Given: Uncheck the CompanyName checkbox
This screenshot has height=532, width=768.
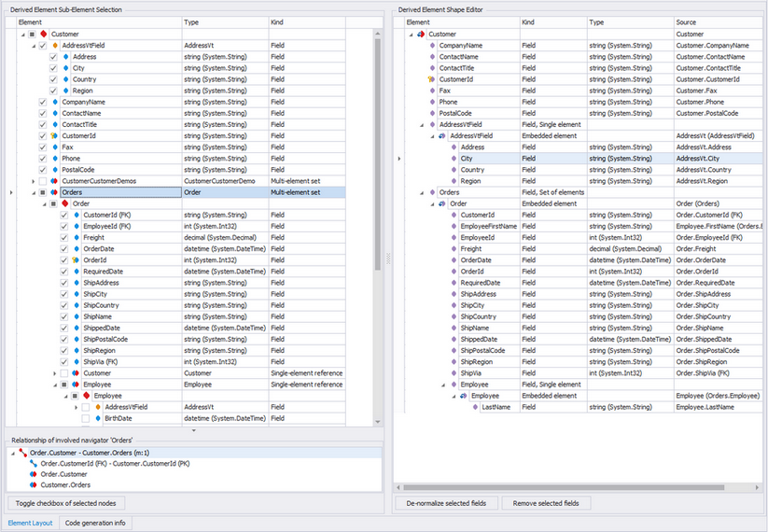Looking at the screenshot, I should (x=43, y=102).
